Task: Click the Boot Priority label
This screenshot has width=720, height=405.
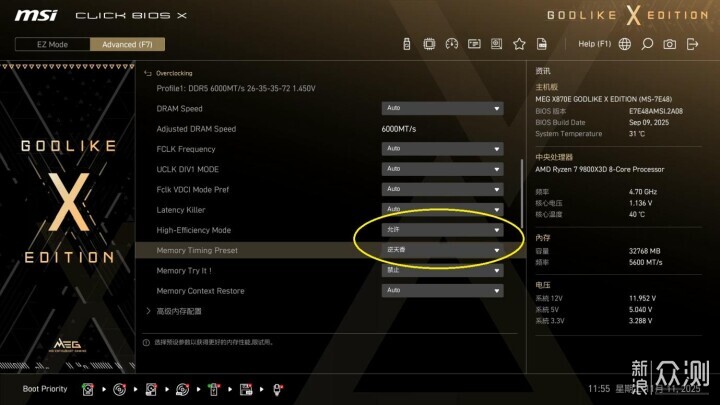Action: tap(45, 389)
